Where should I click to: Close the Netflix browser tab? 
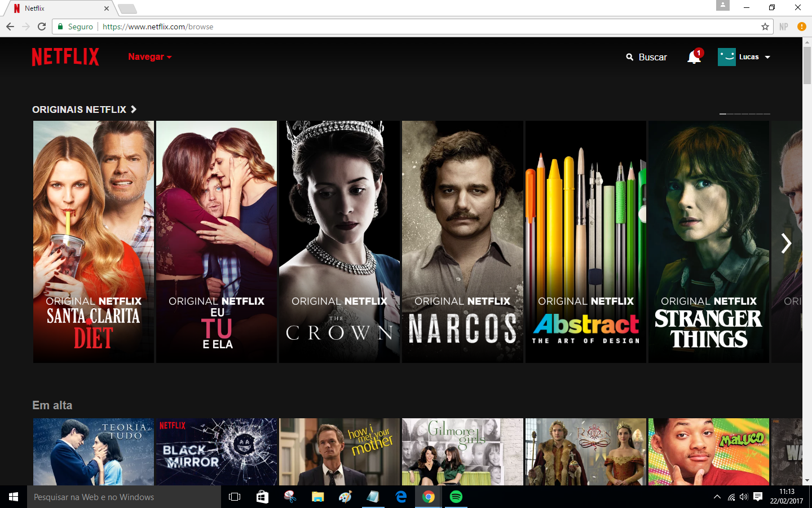(x=107, y=8)
